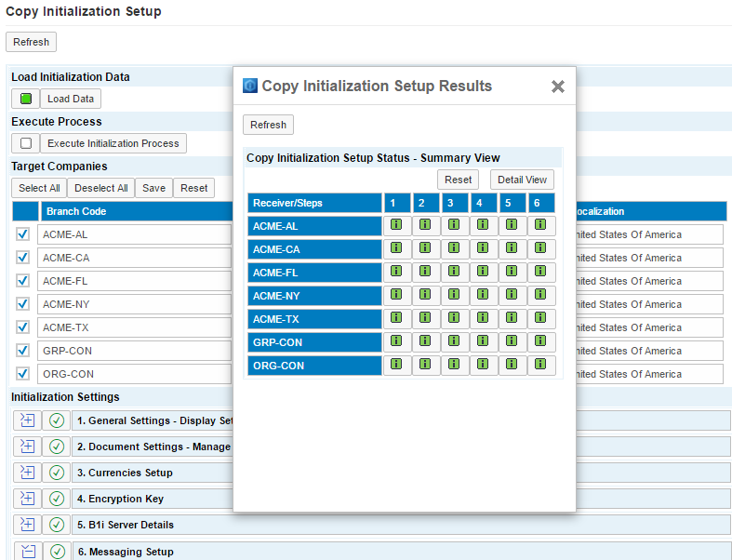Click the step 5 status icon for ACME-TX

point(512,318)
